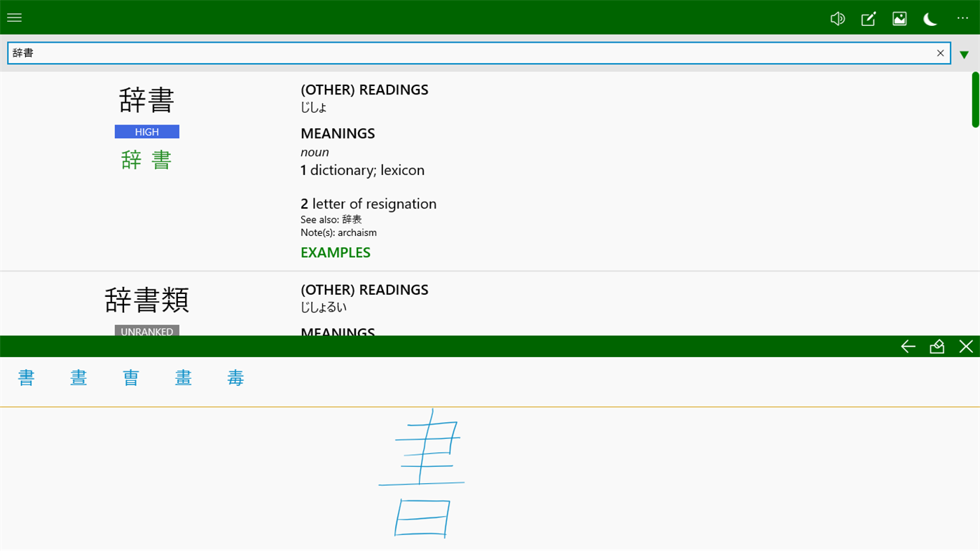Select candidate kanji 毒

coord(235,377)
